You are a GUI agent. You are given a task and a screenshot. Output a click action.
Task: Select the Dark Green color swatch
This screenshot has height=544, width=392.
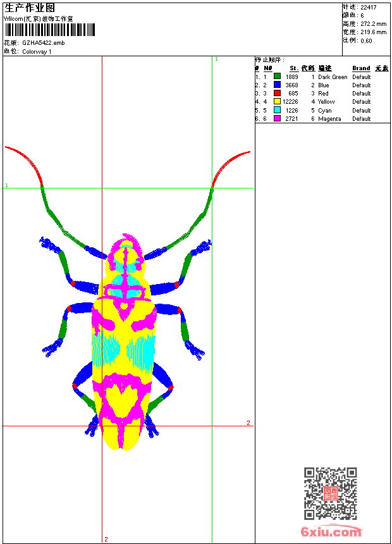tap(277, 77)
